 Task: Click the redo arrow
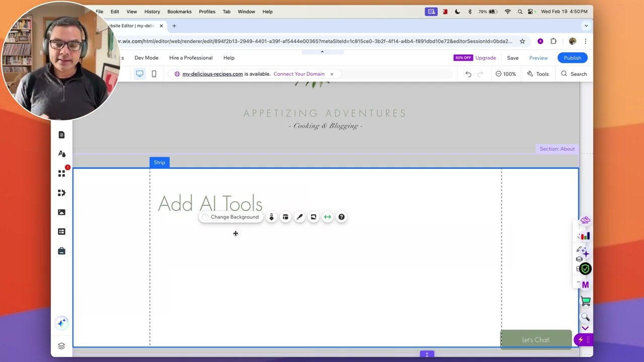pyautogui.click(x=480, y=74)
